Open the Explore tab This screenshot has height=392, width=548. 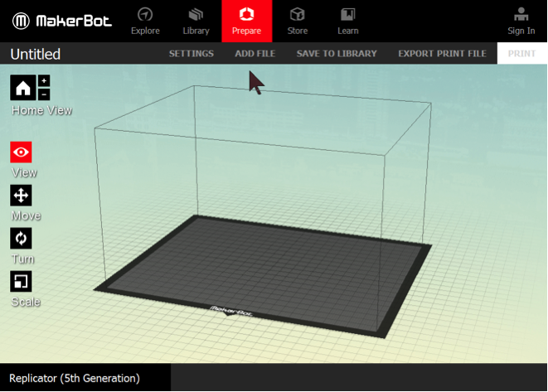point(145,21)
